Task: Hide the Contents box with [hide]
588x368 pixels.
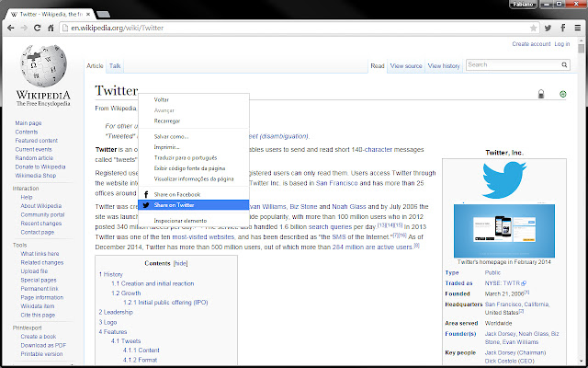Action: pos(180,263)
